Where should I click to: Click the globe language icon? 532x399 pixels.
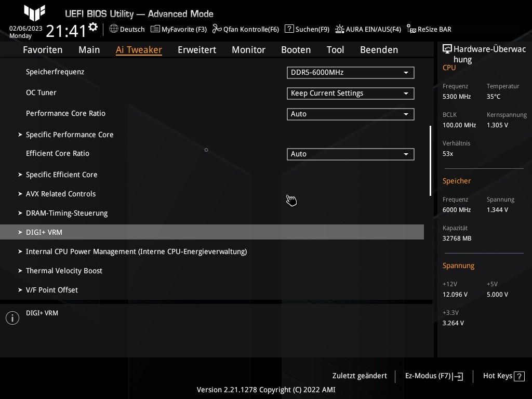coord(114,29)
